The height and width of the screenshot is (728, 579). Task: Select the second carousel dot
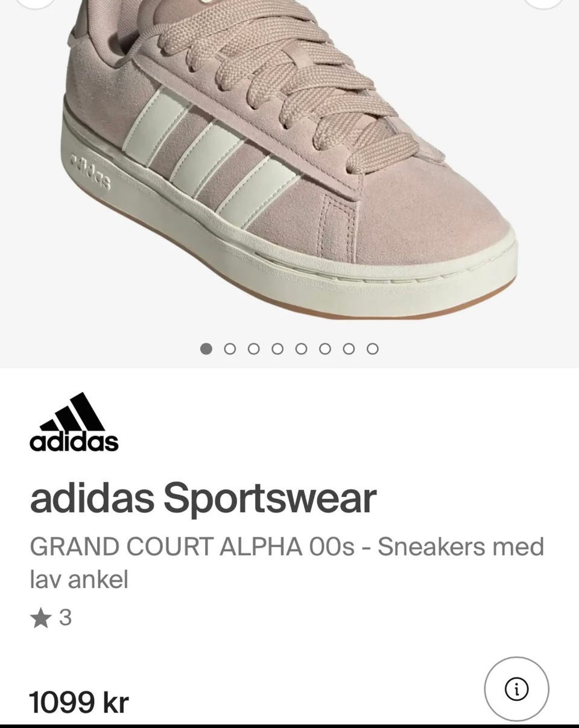pos(230,349)
